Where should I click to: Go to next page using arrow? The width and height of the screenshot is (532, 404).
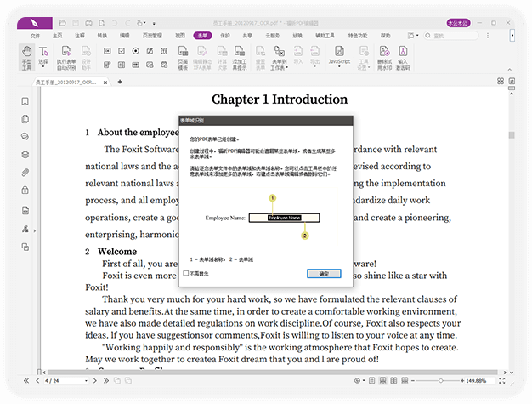pos(95,380)
